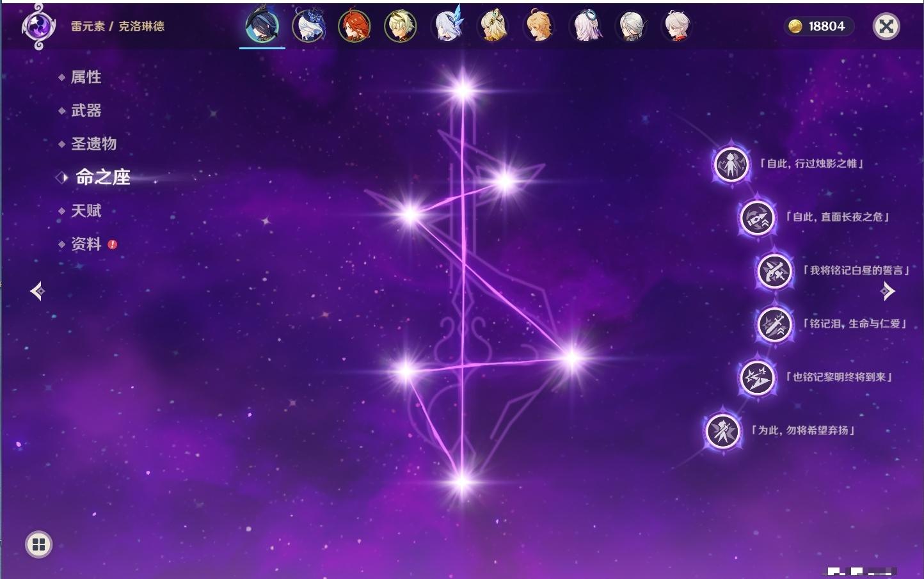Image resolution: width=924 pixels, height=579 pixels.
Task: Open constellation icon 「我将铭记白昼的誓言」
Action: pos(774,271)
